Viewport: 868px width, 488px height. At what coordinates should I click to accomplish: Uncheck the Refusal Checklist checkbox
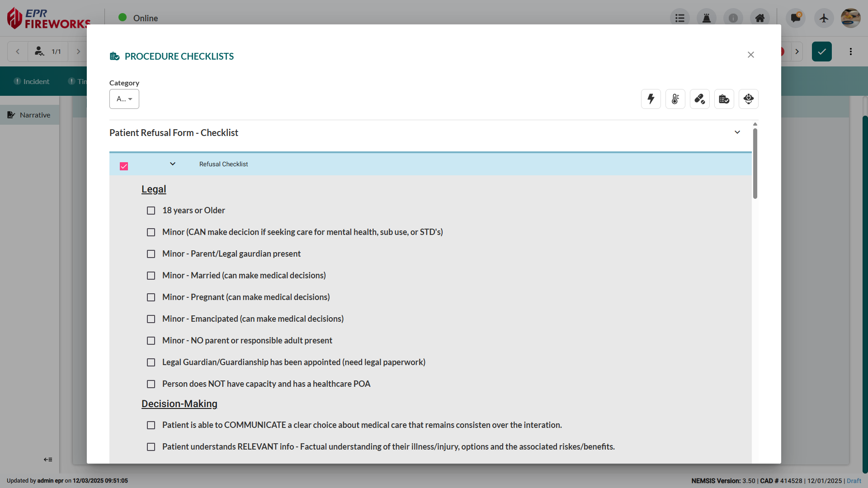tap(123, 166)
